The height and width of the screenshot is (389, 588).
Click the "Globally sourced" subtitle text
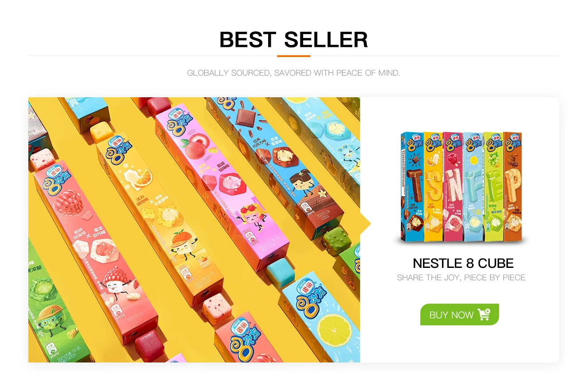click(x=294, y=73)
